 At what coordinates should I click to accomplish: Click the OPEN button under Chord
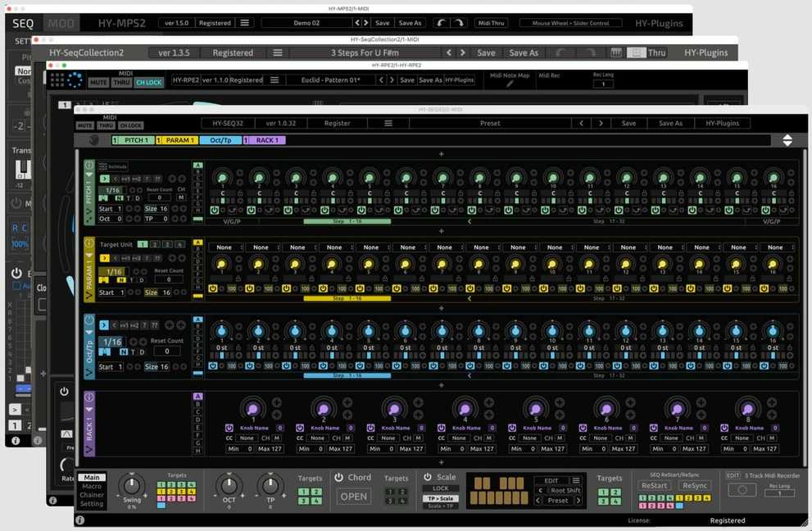[x=353, y=497]
